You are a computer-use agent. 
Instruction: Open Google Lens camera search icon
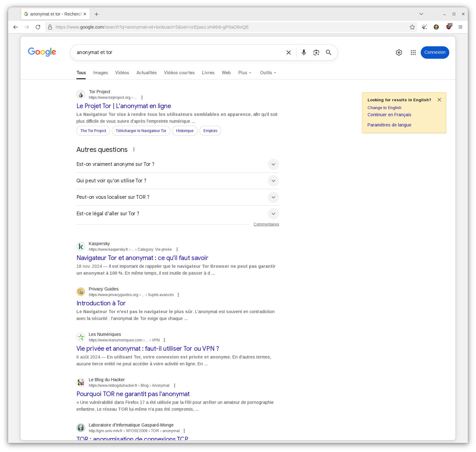(x=316, y=53)
